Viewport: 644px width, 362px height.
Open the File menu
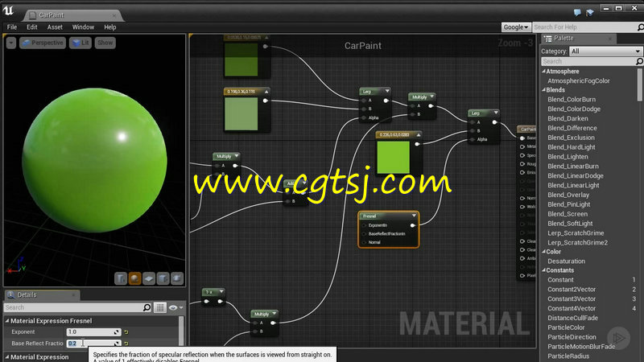coord(12,27)
